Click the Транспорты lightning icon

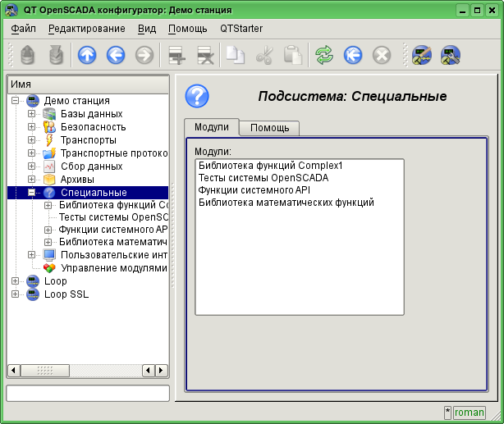[49, 140]
